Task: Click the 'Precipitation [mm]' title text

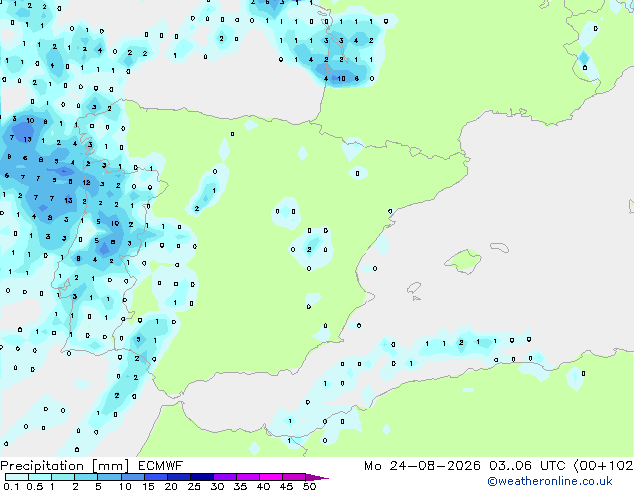Action: (65, 466)
